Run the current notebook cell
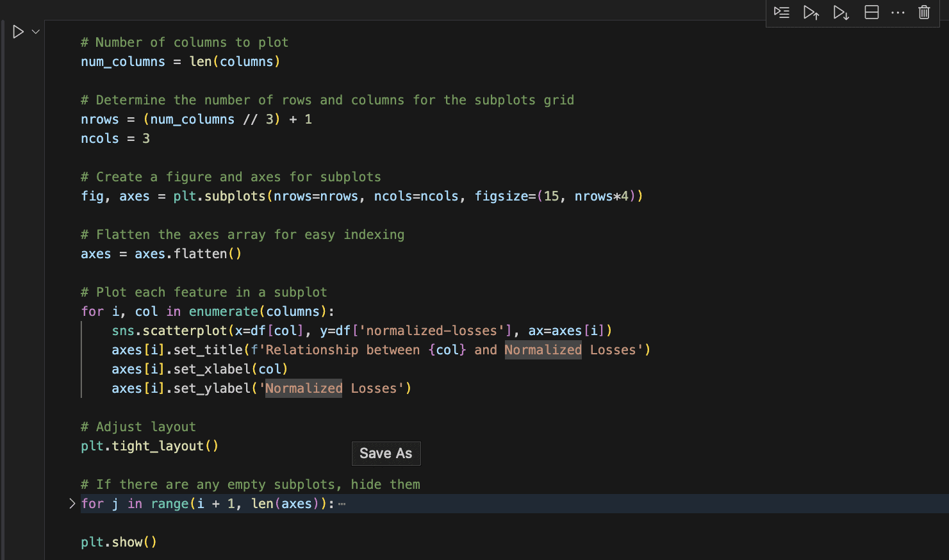Viewport: 949px width, 560px height. pyautogui.click(x=18, y=31)
